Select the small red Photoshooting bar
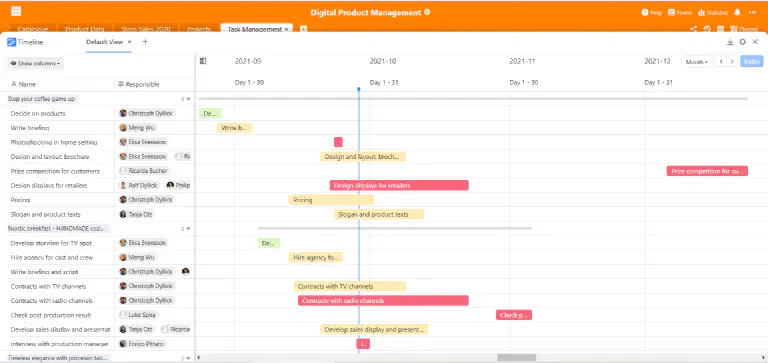This screenshot has height=363, width=768. coord(338,142)
